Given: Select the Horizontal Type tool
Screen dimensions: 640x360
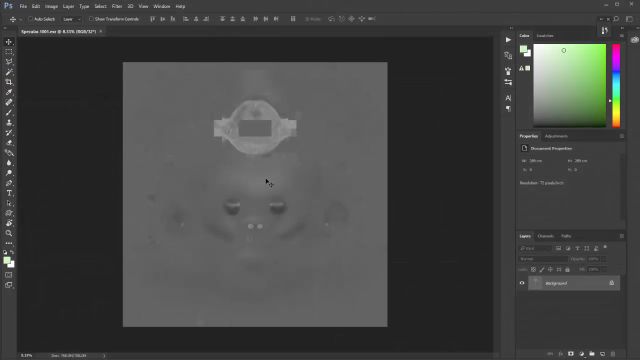Looking at the screenshot, I should 9,193.
